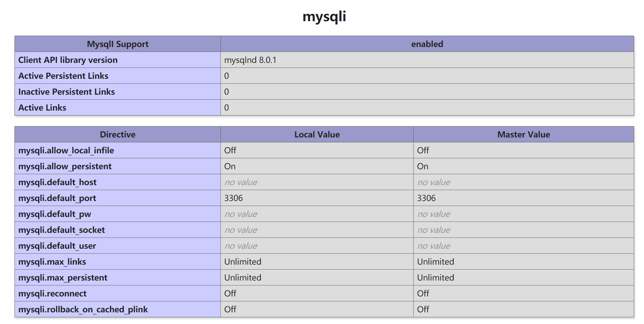
Task: Click the Master Value column header
Action: click(523, 135)
